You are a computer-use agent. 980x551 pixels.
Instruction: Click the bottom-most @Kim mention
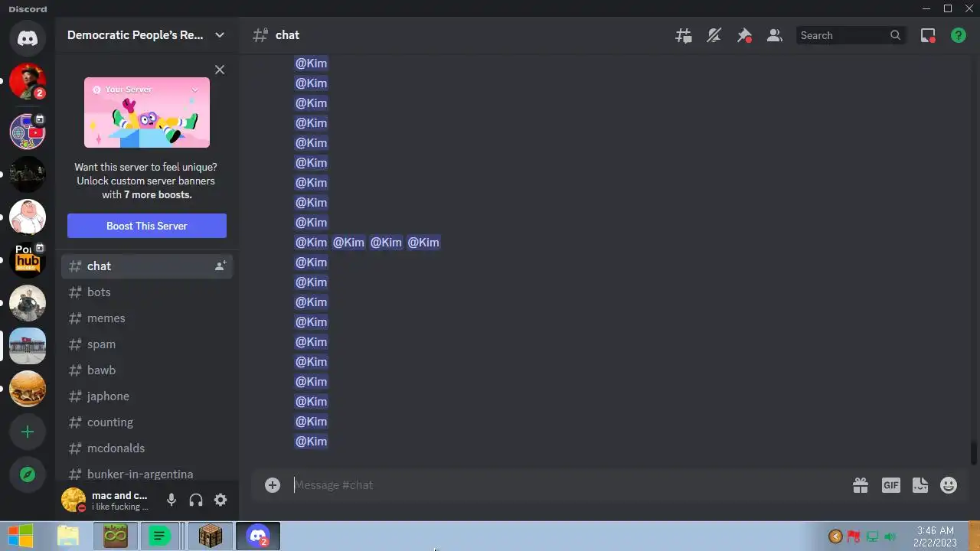[311, 442]
